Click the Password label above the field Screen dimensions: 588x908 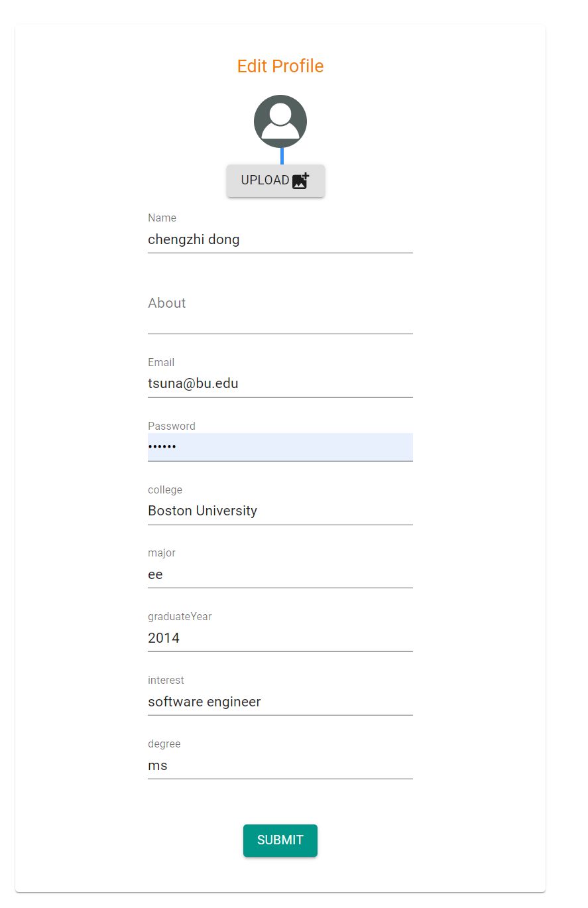tap(171, 426)
